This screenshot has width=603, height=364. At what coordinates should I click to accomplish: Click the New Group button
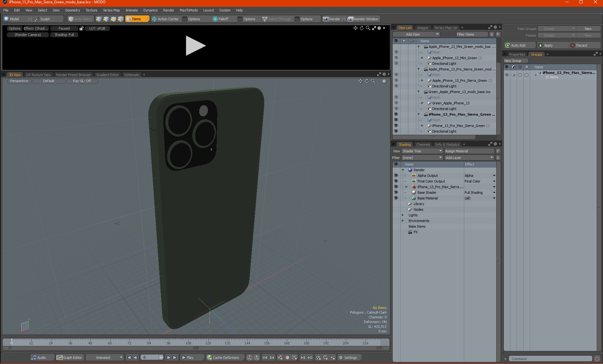point(516,61)
